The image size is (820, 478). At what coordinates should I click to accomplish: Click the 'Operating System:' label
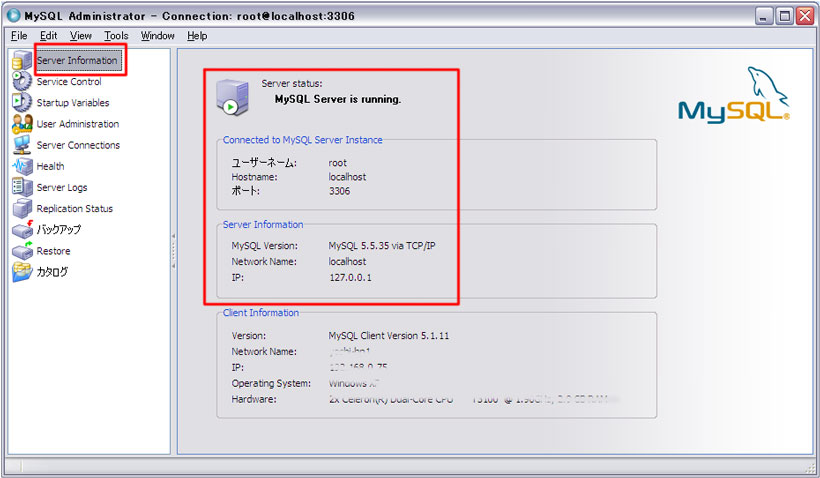(x=271, y=383)
